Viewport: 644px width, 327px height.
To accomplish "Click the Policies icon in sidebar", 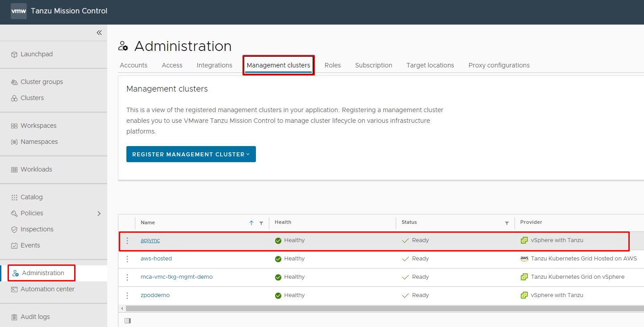I will pyautogui.click(x=14, y=214).
